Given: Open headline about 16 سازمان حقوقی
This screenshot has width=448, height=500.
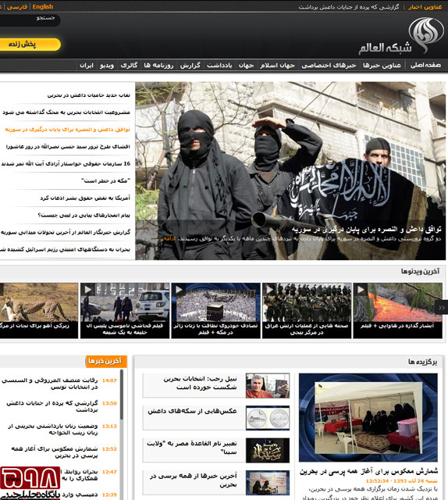Looking at the screenshot, I should [66, 163].
